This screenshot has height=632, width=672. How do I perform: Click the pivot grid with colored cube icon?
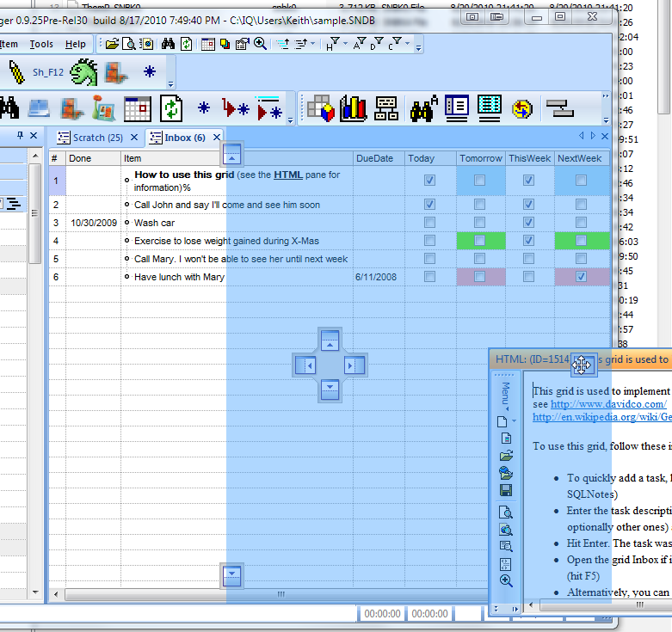[321, 107]
